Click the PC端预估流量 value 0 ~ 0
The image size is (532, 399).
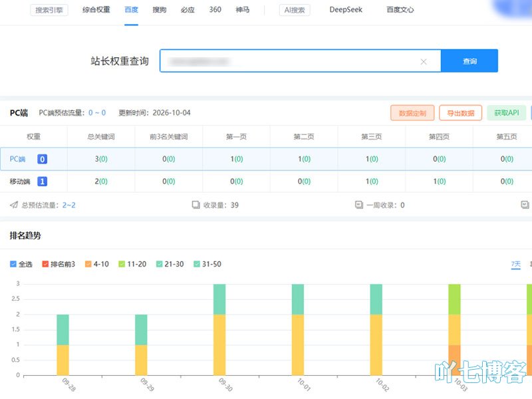[97, 112]
